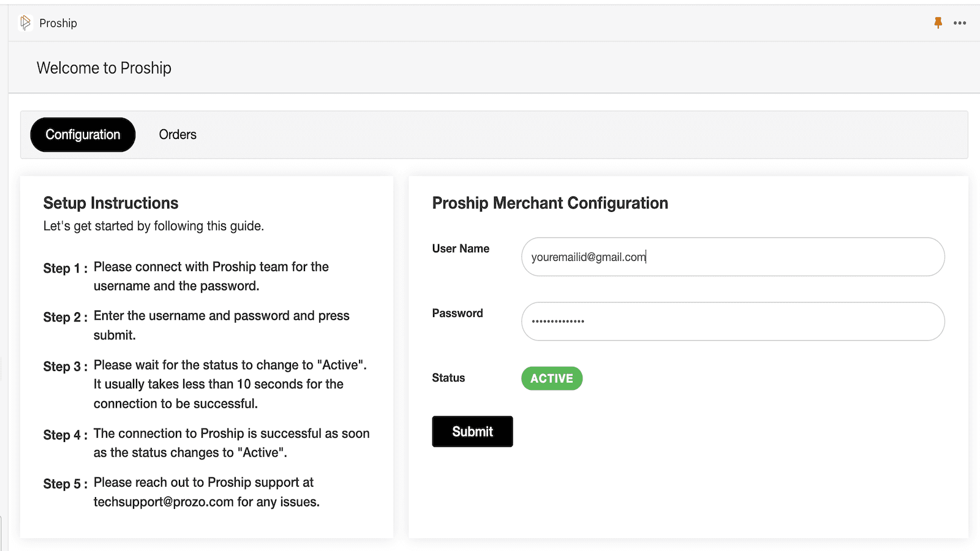Click the Proship app name in header
The width and height of the screenshot is (980, 551).
coord(58,23)
